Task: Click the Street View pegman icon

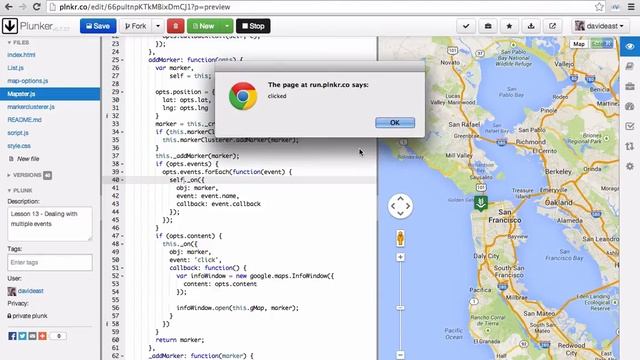Action: click(x=400, y=238)
